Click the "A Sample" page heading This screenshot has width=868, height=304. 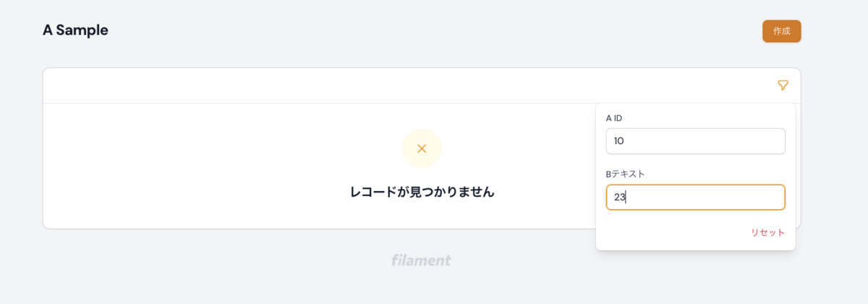[x=75, y=30]
